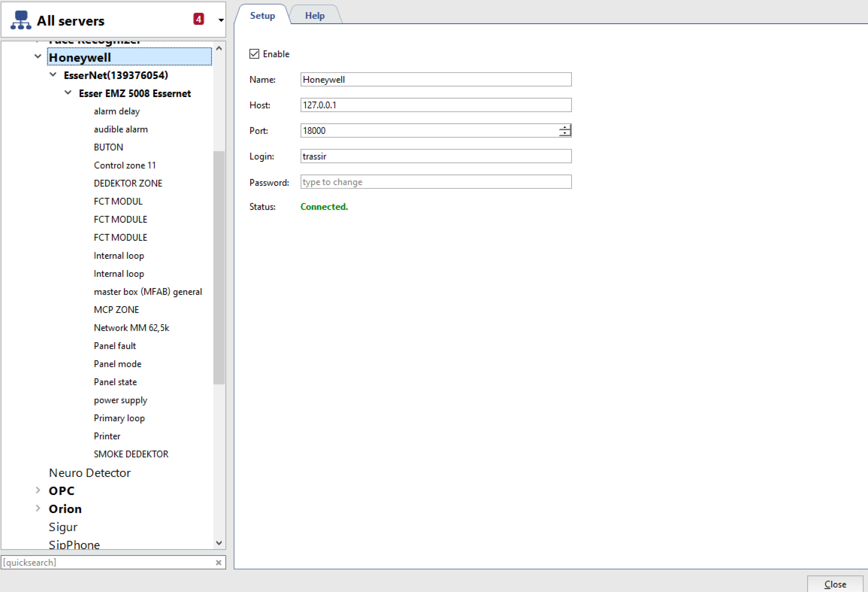The height and width of the screenshot is (592, 868).
Task: Select Esser EMZ 5008 Essernet item
Action: (x=135, y=93)
